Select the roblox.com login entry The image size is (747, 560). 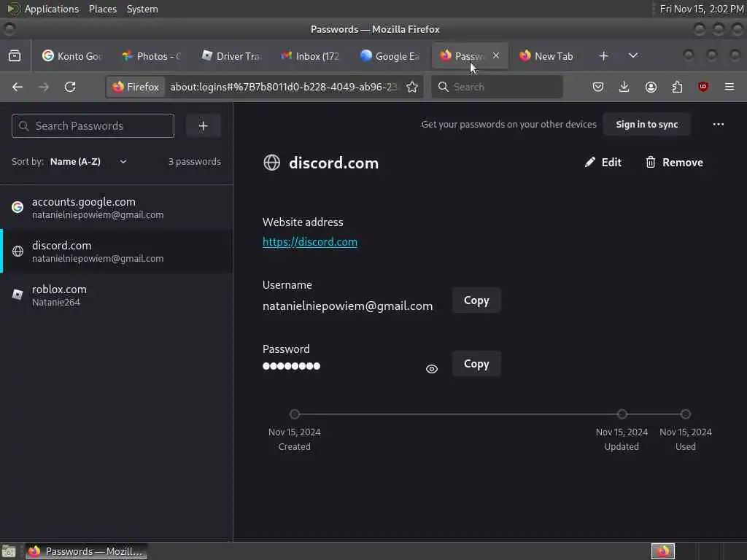tap(117, 295)
